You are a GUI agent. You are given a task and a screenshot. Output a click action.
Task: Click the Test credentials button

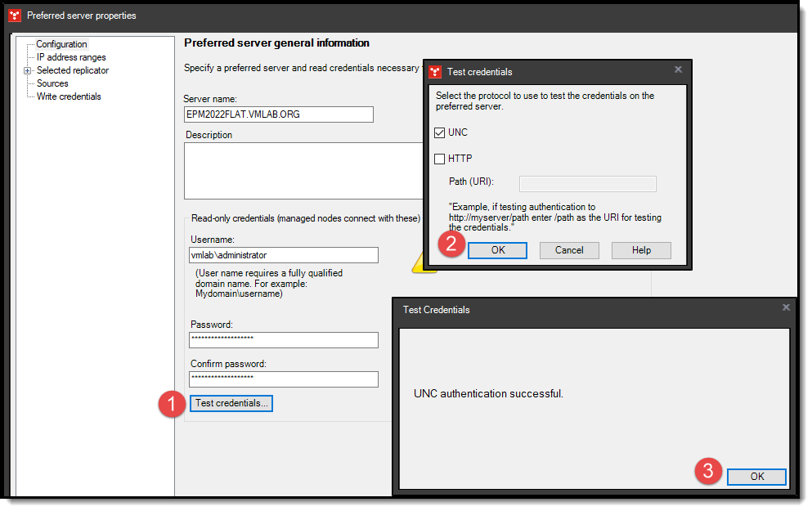(231, 403)
